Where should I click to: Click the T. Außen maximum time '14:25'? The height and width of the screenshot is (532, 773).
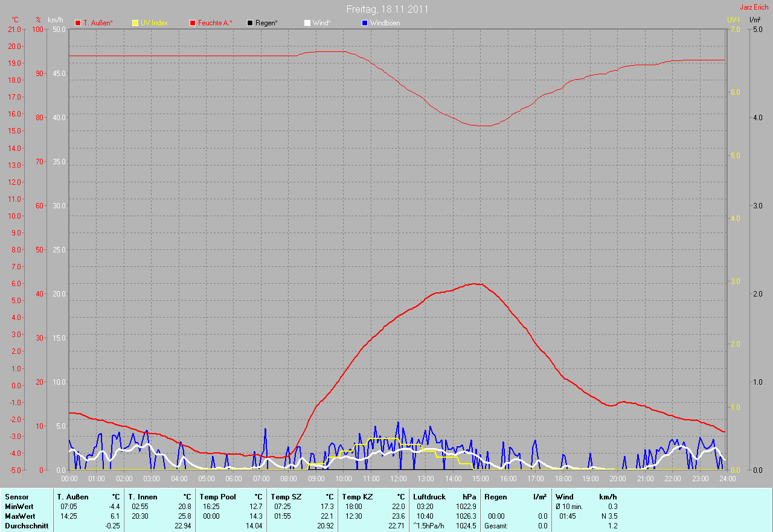coord(69,516)
